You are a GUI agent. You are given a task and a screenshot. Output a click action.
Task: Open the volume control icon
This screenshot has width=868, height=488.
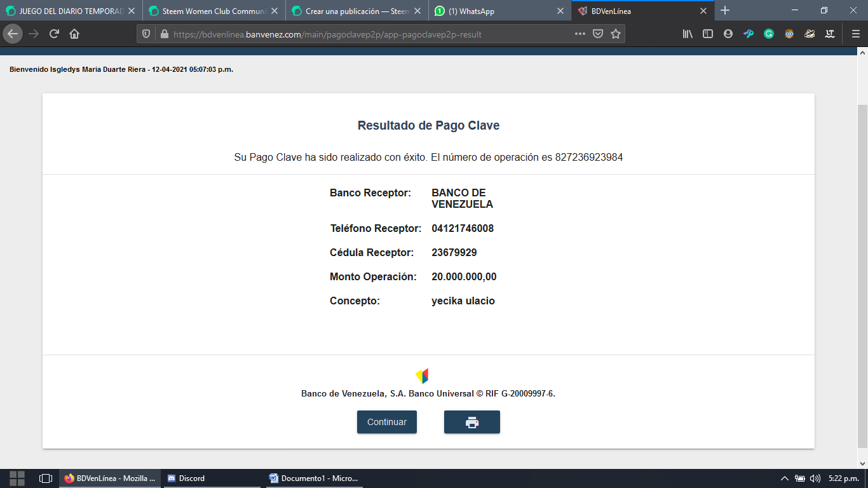[815, 478]
